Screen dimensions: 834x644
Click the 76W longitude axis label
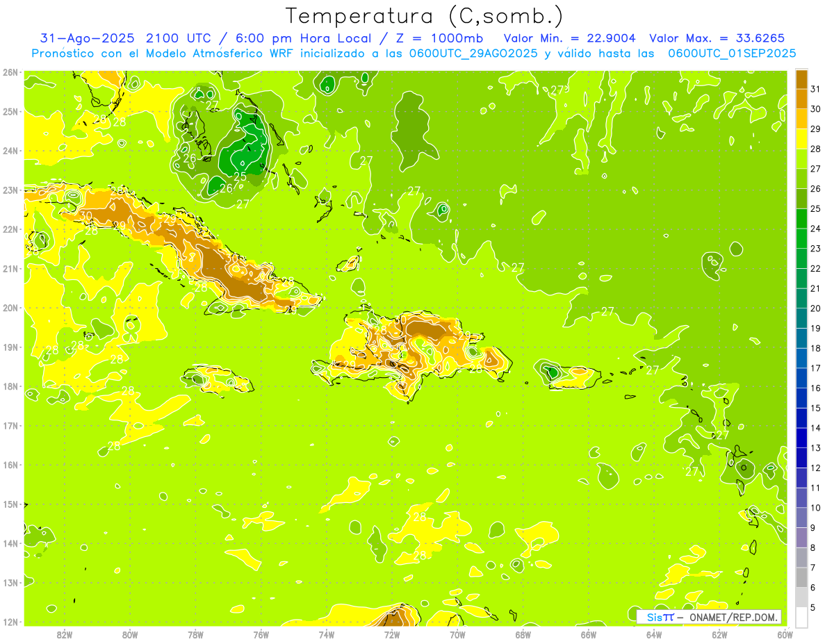261,634
